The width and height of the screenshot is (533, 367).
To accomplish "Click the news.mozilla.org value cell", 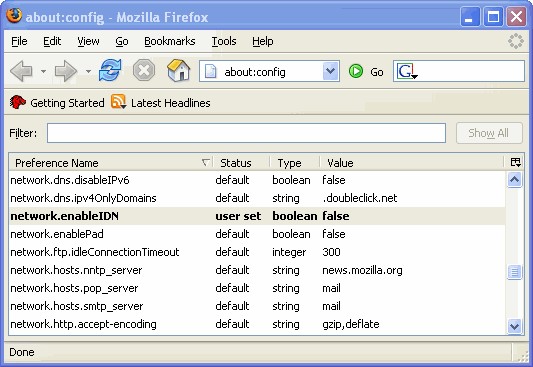I will point(362,270).
